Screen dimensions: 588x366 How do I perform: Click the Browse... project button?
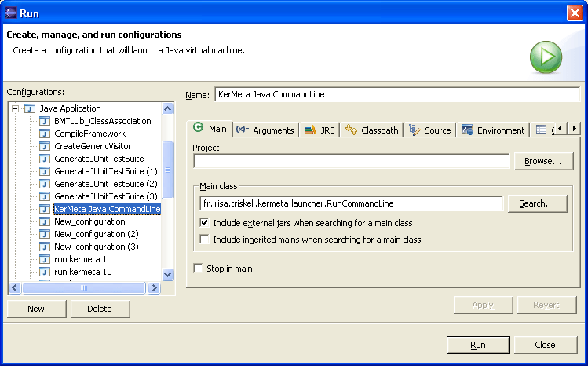tap(543, 161)
